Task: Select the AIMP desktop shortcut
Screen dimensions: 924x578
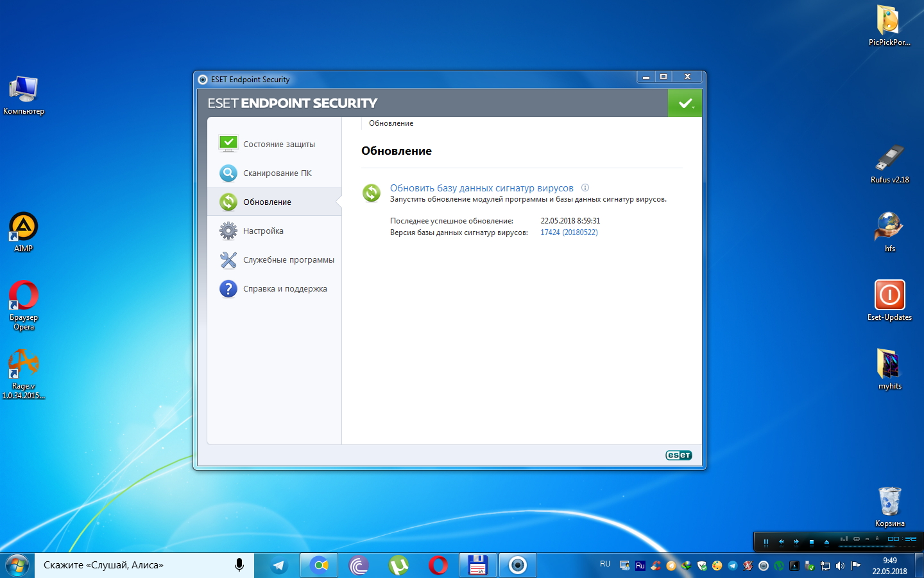Action: tap(24, 232)
